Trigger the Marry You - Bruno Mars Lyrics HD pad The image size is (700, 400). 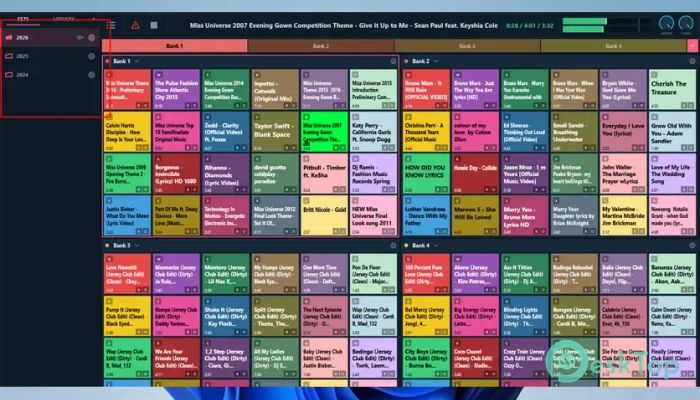click(525, 216)
